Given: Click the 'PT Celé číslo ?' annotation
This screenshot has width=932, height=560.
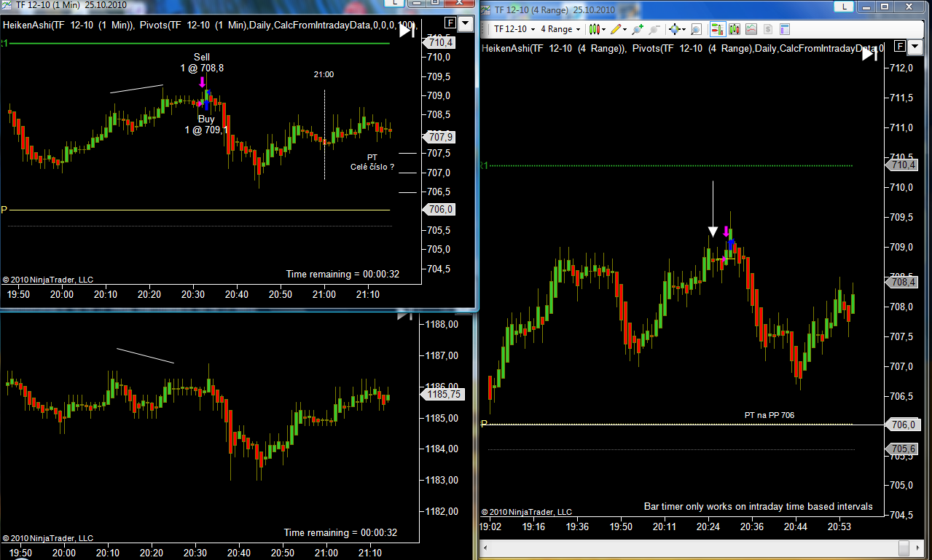Looking at the screenshot, I should click(372, 162).
